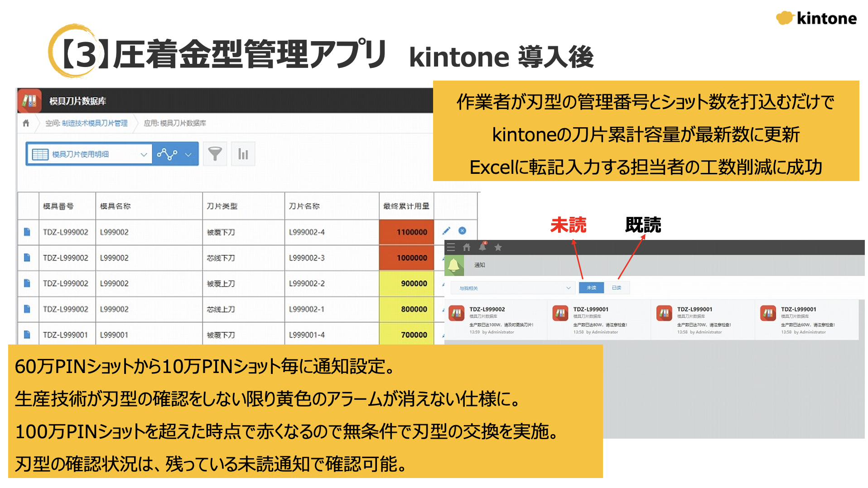Sort by the 模具番号 column header
This screenshot has width=868, height=488.
coord(67,206)
